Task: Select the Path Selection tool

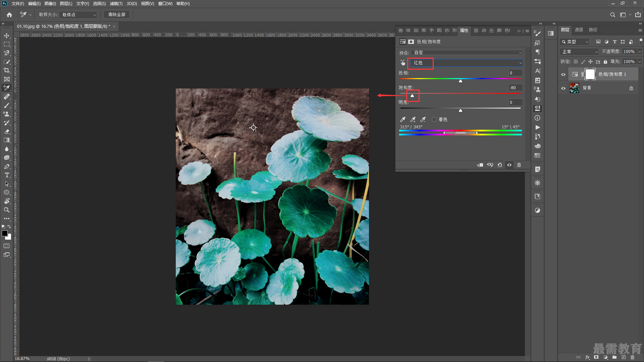Action: click(x=7, y=184)
